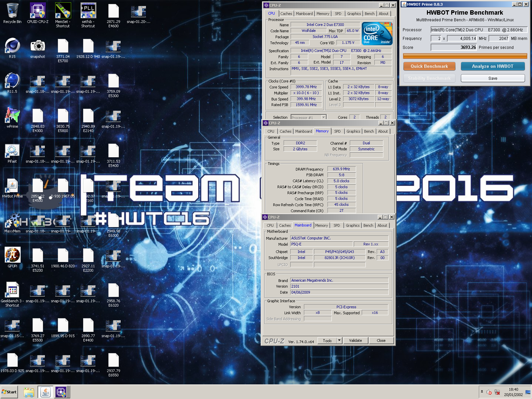Switch to CPU-Z in the taskbar
Image resolution: width=532 pixels, height=399 pixels.
coord(62,392)
